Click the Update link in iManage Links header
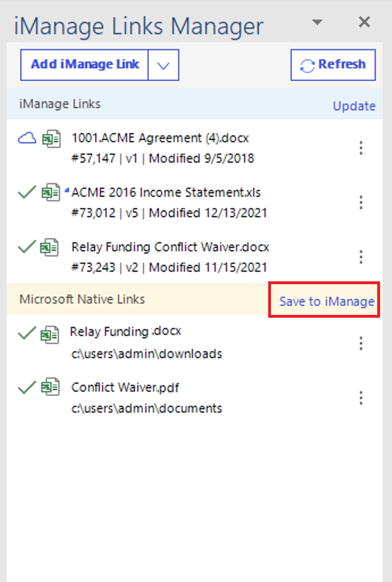Viewport: 392px width, 582px height. point(354,106)
